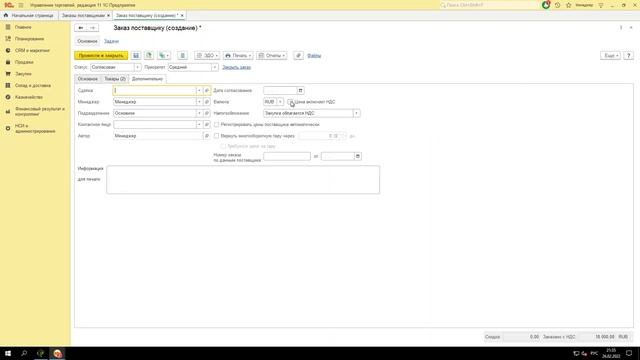Viewport: 640px width, 360px height.
Task: Switch to the Товары (2) tab
Action: click(x=115, y=79)
